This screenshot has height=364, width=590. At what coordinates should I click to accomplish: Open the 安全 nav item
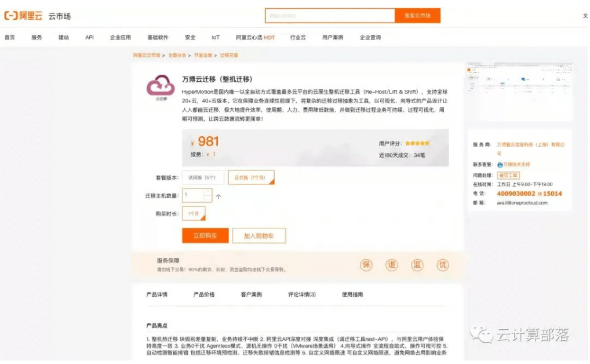[x=190, y=37]
